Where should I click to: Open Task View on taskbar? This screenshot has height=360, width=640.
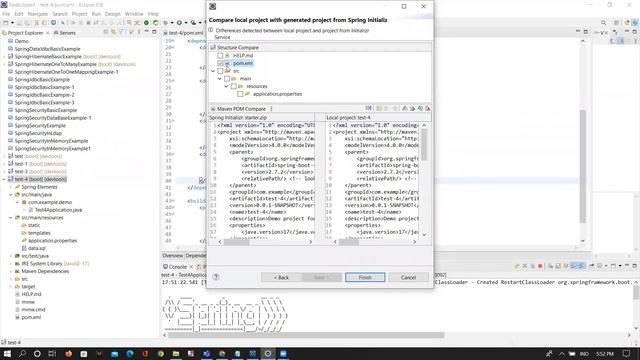tap(52, 353)
